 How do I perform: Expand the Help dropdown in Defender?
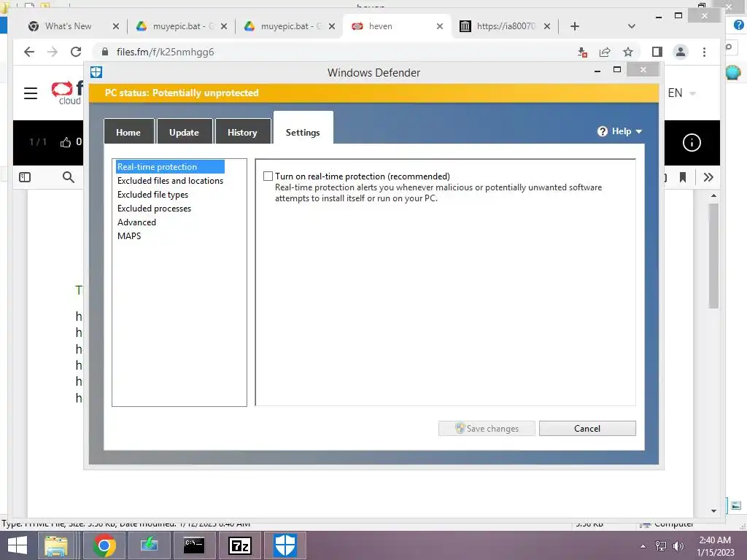click(x=620, y=131)
